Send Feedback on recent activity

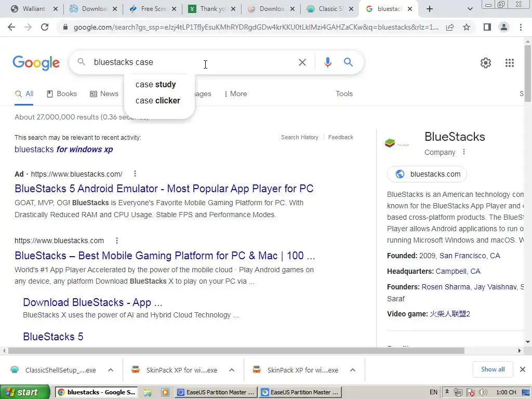341,137
